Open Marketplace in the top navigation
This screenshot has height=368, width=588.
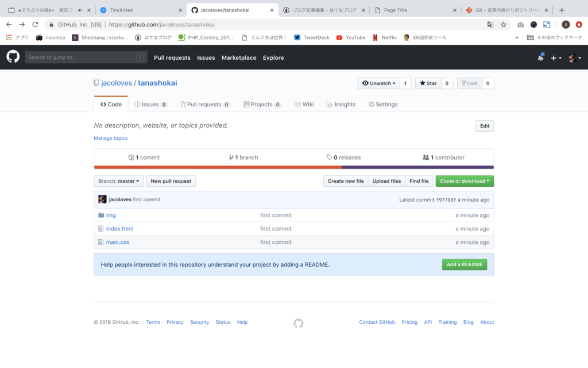pos(239,58)
